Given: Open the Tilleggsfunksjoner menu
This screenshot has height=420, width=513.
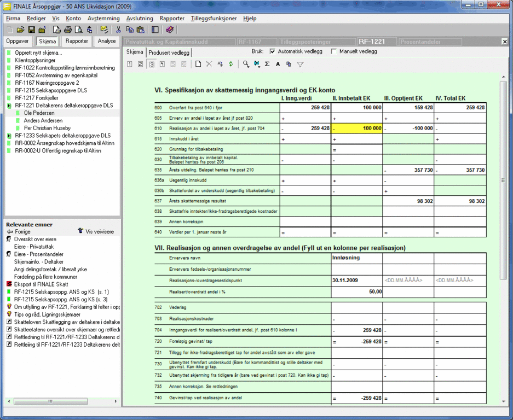Looking at the screenshot, I should (214, 18).
